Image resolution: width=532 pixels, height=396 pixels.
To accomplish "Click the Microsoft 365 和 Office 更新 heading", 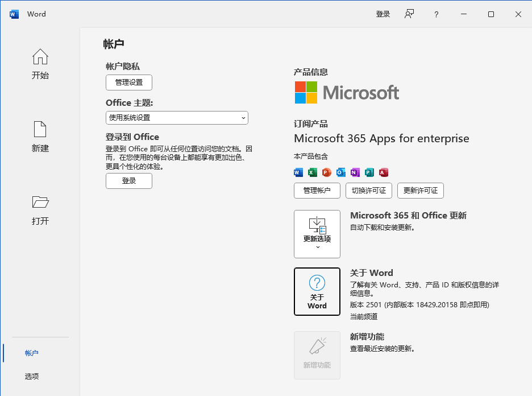I will coord(409,216).
